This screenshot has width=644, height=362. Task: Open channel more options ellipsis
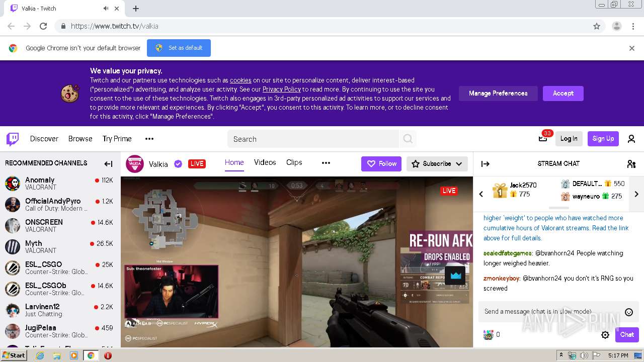[x=326, y=163]
